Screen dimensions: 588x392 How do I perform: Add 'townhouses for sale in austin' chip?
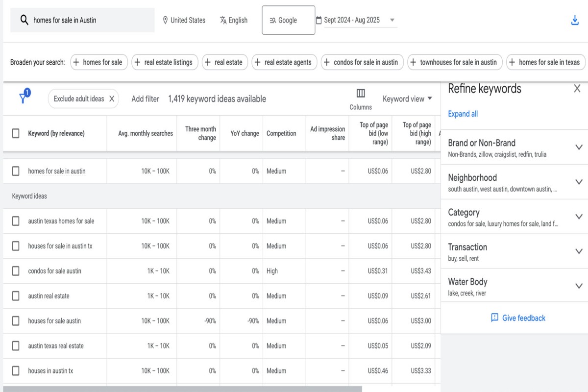[x=455, y=62]
